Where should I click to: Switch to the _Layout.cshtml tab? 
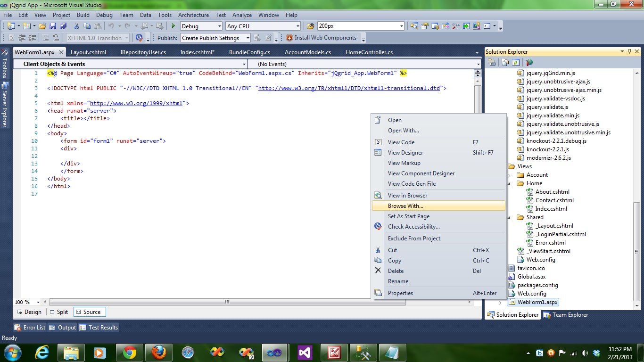[87, 52]
